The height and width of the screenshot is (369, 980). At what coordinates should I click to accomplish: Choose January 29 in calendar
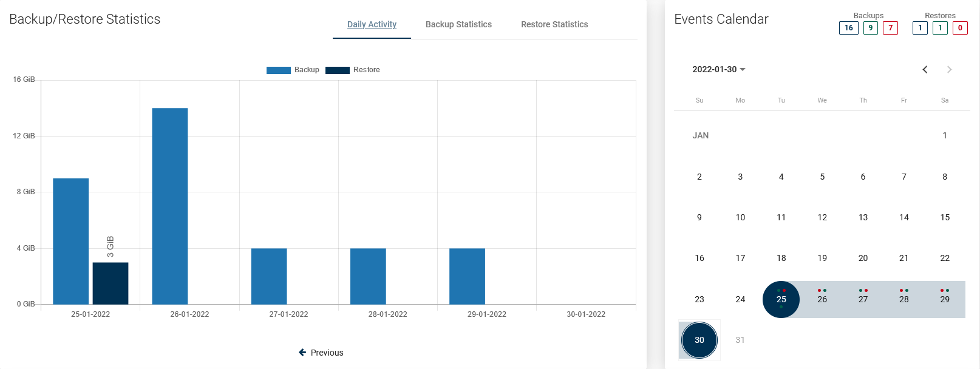point(945,299)
